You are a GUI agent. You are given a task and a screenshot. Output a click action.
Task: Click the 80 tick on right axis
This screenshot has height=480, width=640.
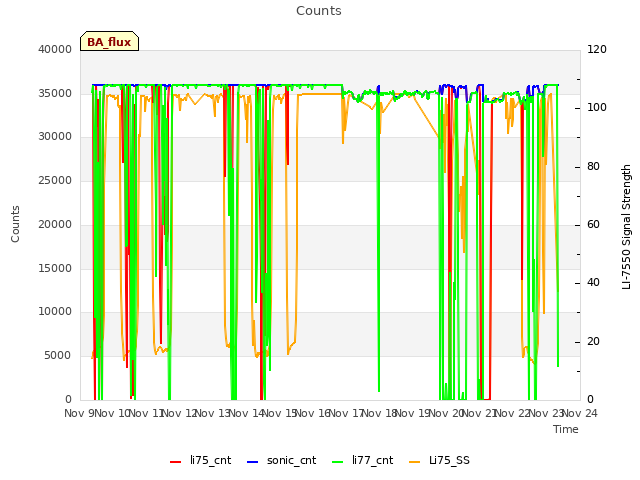pos(593,166)
